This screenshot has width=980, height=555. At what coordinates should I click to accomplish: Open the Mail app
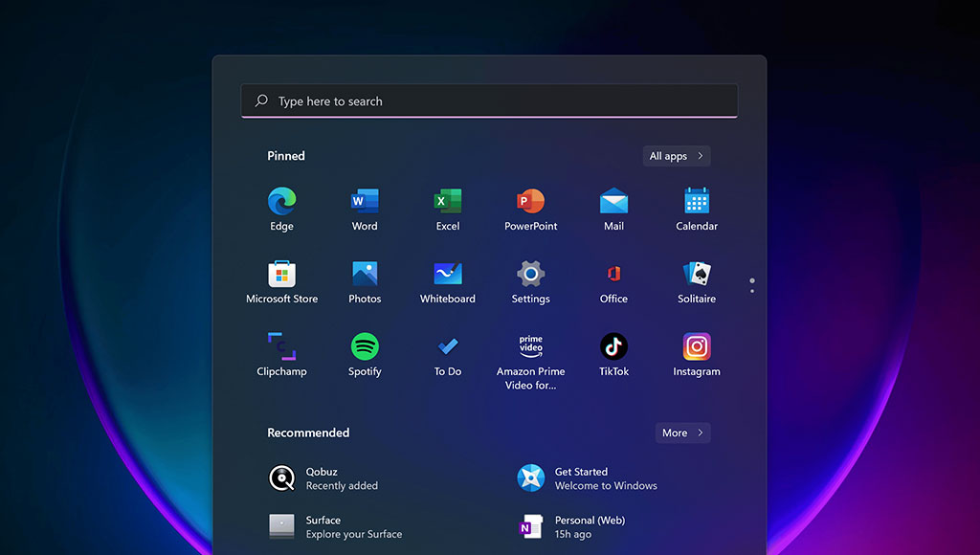point(613,202)
